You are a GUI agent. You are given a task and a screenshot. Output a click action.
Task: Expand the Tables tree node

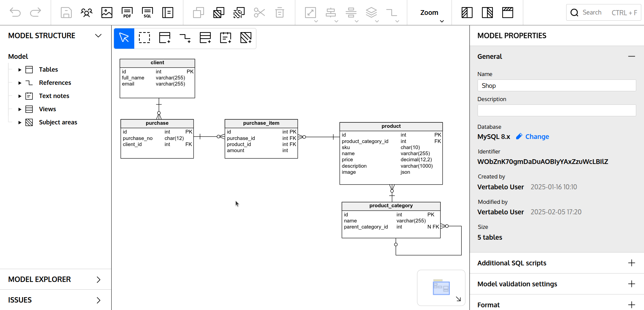click(x=20, y=70)
